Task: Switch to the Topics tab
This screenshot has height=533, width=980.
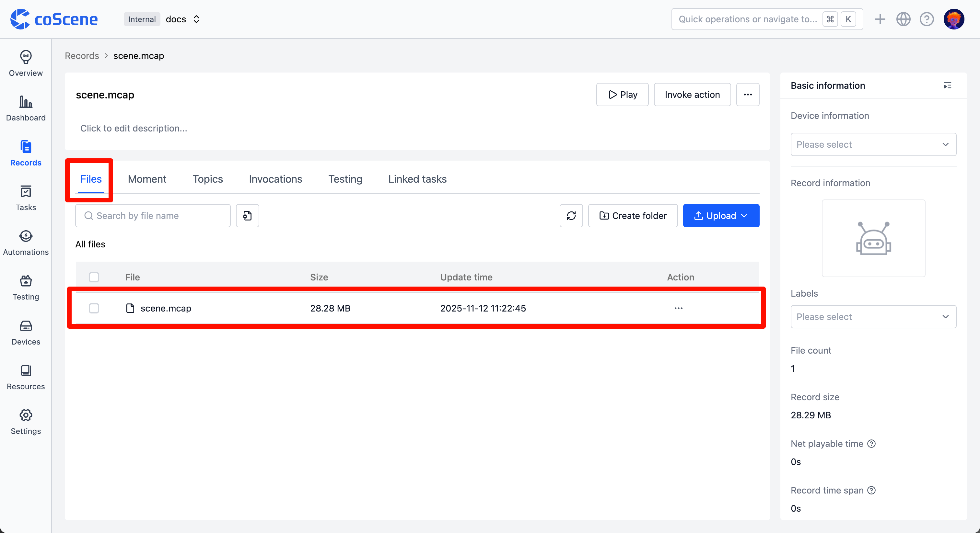Action: pos(207,179)
